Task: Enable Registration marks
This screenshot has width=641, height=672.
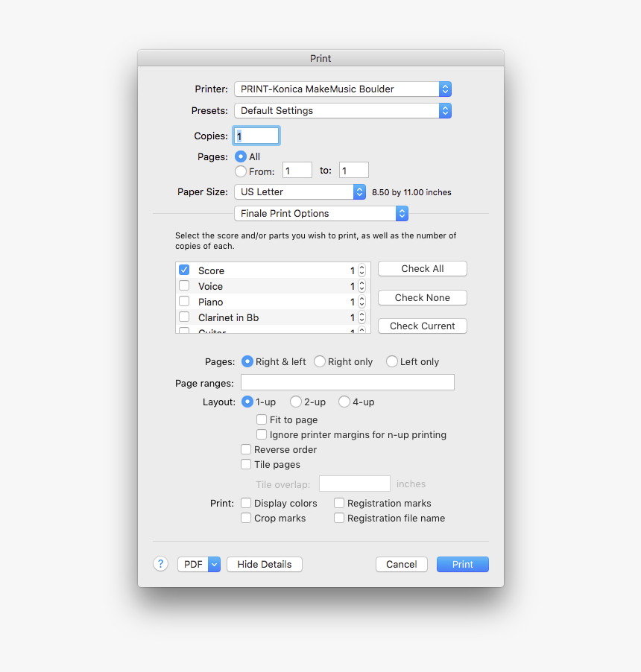Action: point(339,503)
